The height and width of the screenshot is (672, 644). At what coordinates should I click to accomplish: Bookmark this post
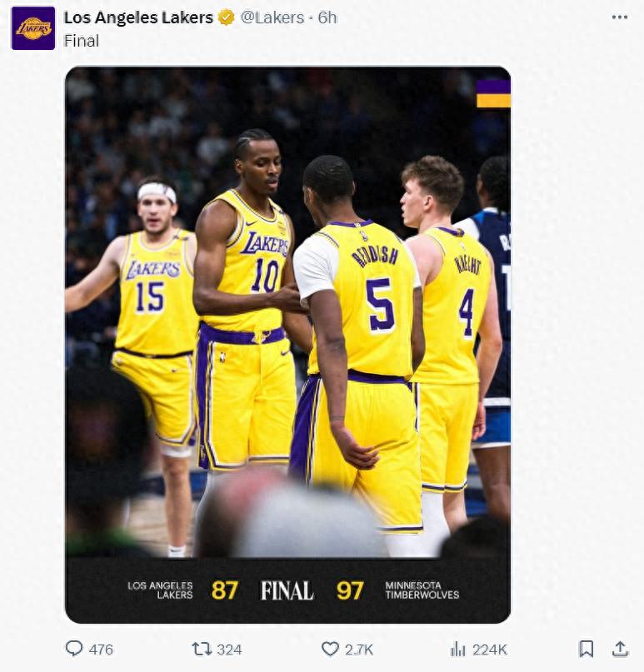tap(587, 649)
